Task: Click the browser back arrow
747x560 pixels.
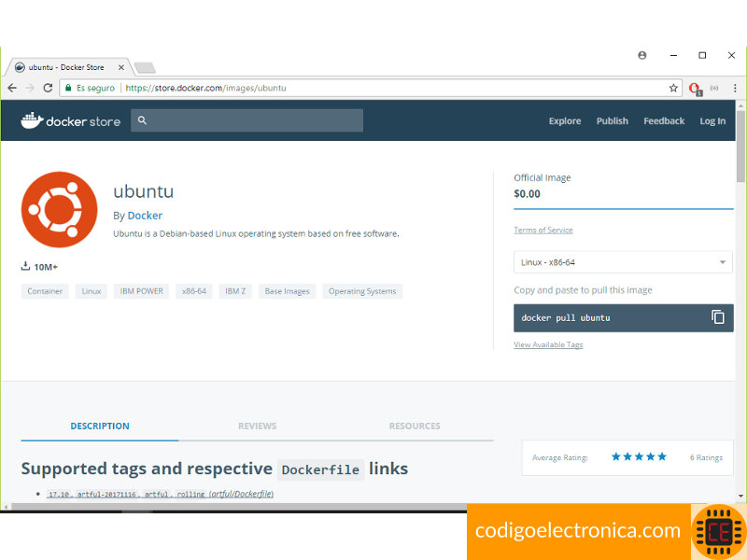Action: pos(12,88)
